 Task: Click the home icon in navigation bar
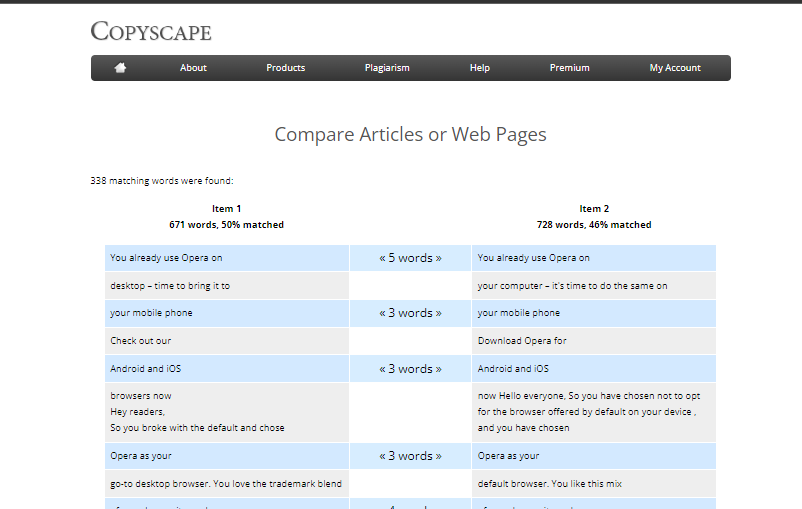coord(120,68)
